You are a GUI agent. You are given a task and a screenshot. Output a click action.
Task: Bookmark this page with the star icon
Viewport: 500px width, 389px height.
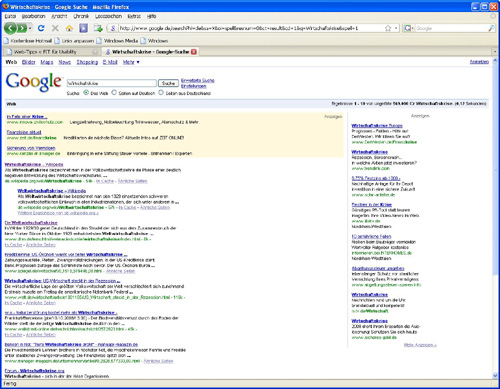pos(388,28)
